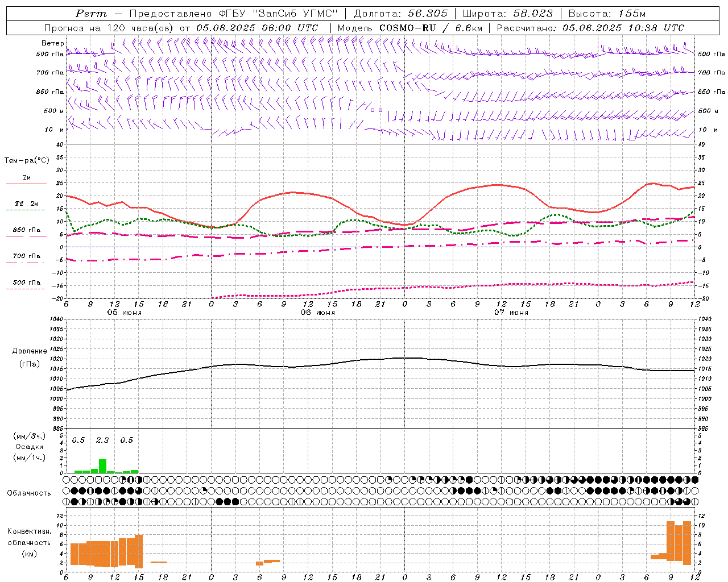Click the "(км)" unit label of convective panel
This screenshot has width=728, height=582.
[x=29, y=554]
